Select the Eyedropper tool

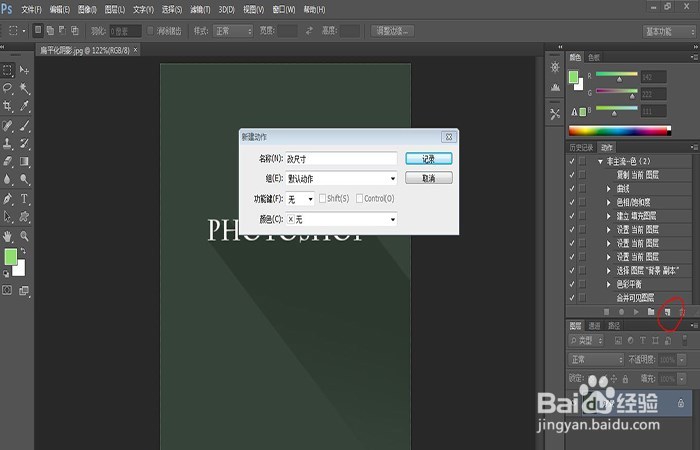(x=24, y=106)
